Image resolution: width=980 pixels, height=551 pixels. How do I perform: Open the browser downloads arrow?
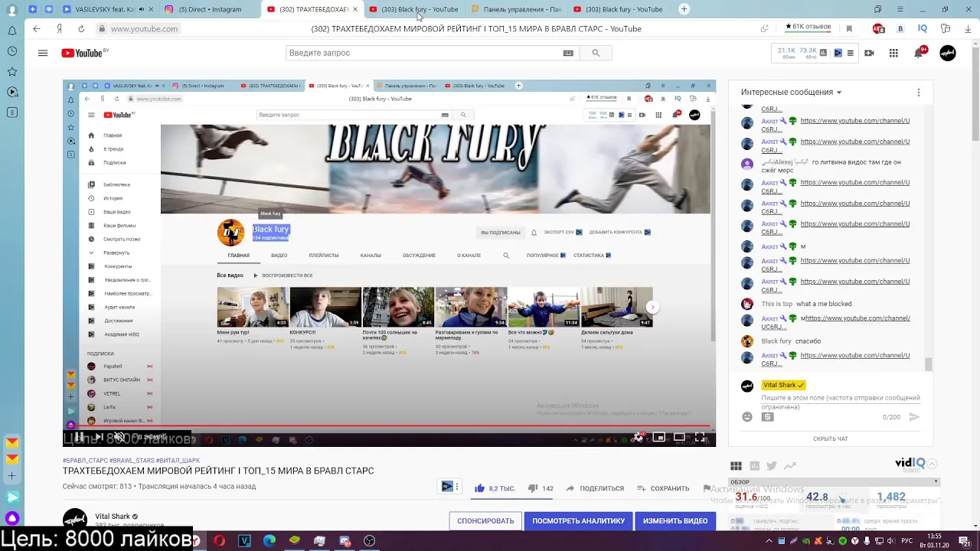point(968,28)
